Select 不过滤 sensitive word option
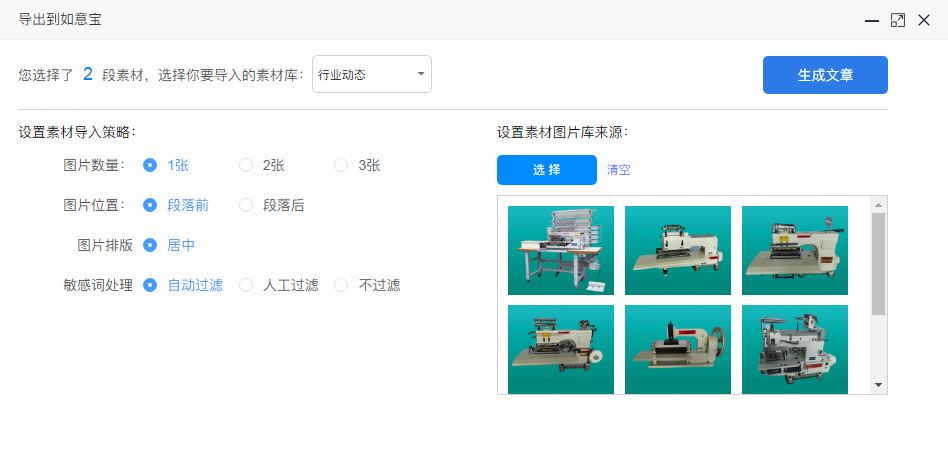The image size is (948, 467). pos(341,285)
